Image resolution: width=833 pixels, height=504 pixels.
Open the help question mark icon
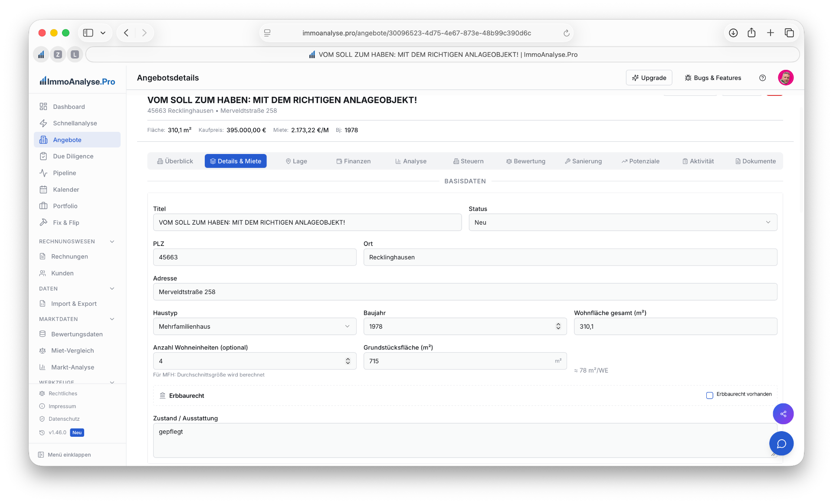pos(762,78)
